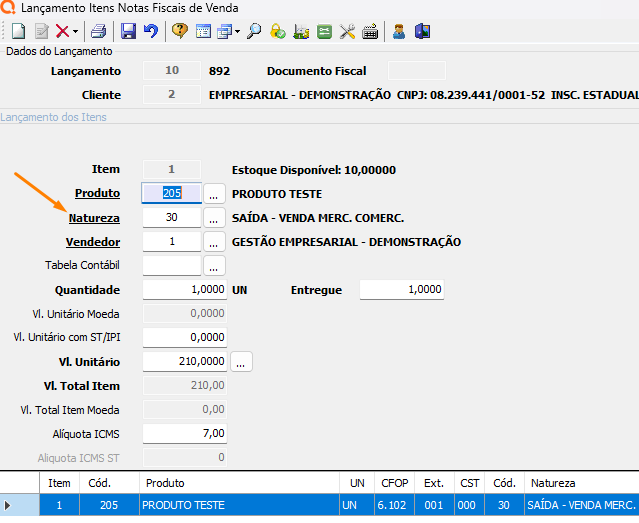Click ellipsis button beside Vl. Unitário
Viewport: 639px width, 523px height.
[x=241, y=362]
